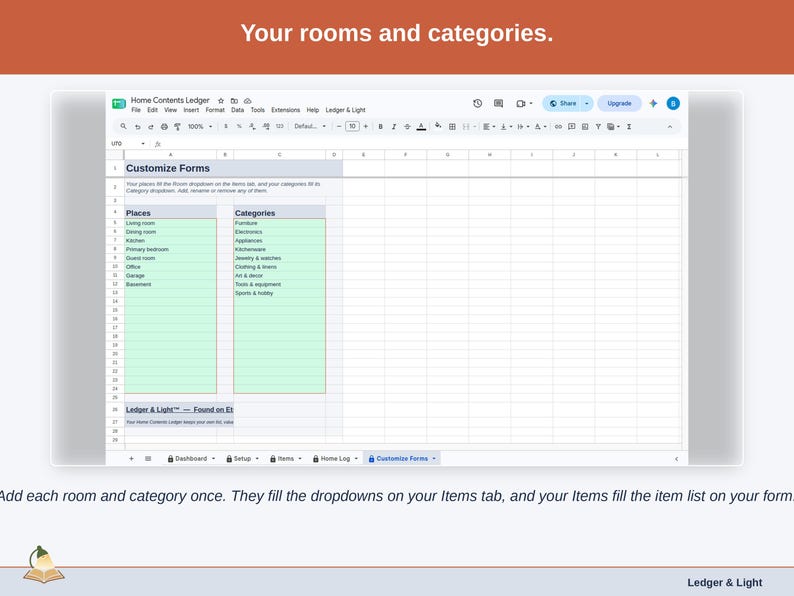Select the 'Jewelry & watches' category cell
Screen dimensions: 794x596
click(280, 258)
